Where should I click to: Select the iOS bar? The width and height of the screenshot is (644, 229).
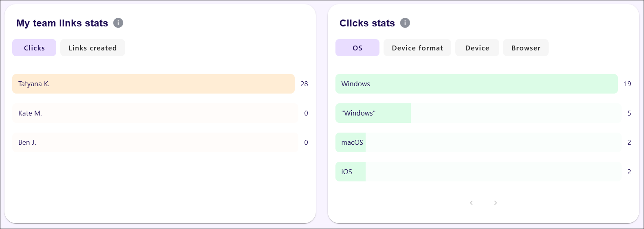click(x=478, y=172)
